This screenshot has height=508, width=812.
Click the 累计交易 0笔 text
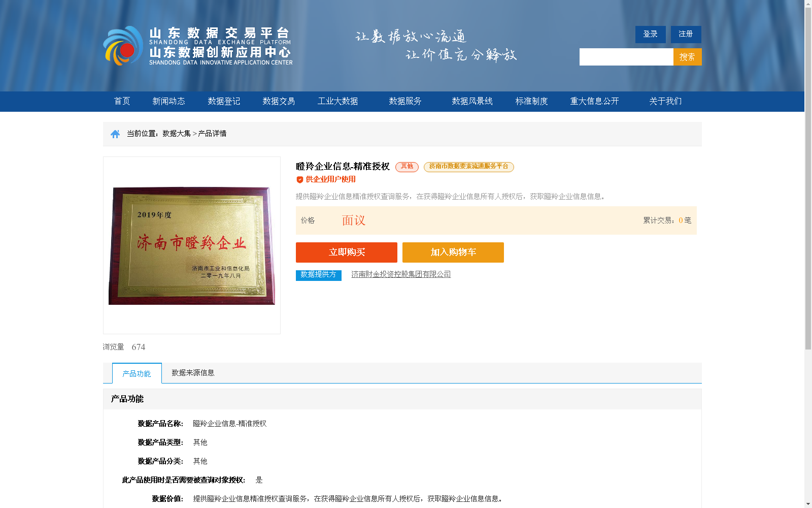[667, 220]
